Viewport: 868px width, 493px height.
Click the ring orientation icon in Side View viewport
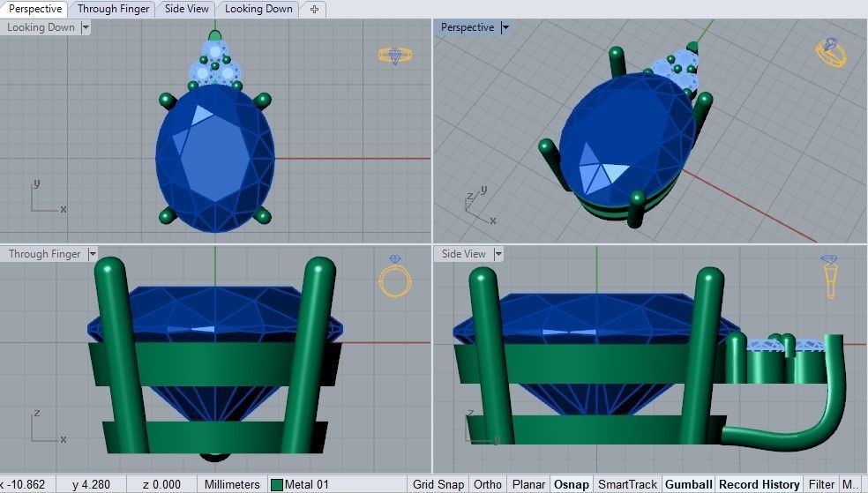pos(829,277)
